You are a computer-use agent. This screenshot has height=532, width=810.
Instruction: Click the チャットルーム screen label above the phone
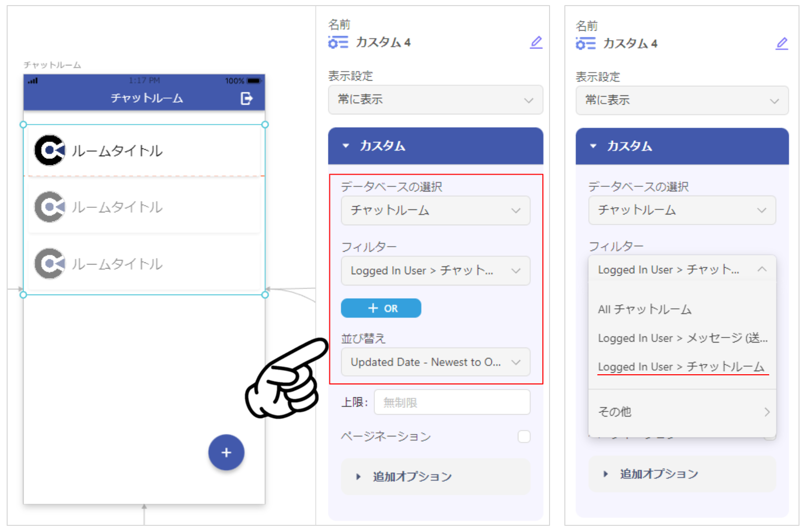pos(52,65)
